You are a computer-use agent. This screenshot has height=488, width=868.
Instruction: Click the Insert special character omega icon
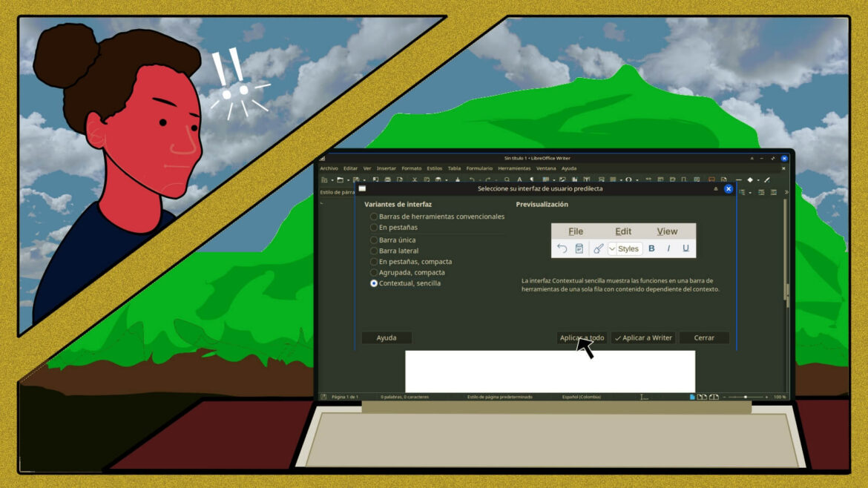628,179
